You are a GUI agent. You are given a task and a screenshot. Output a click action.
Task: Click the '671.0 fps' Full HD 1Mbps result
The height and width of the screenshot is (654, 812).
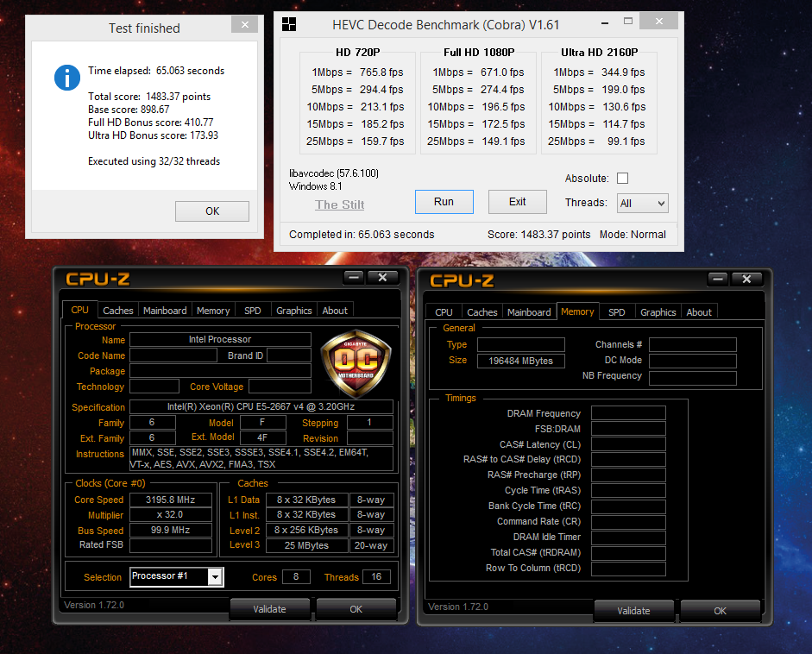[x=502, y=72]
